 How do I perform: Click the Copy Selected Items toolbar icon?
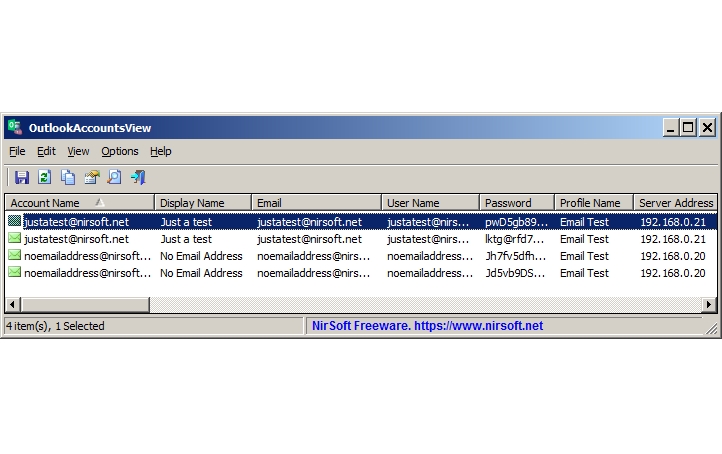68,177
